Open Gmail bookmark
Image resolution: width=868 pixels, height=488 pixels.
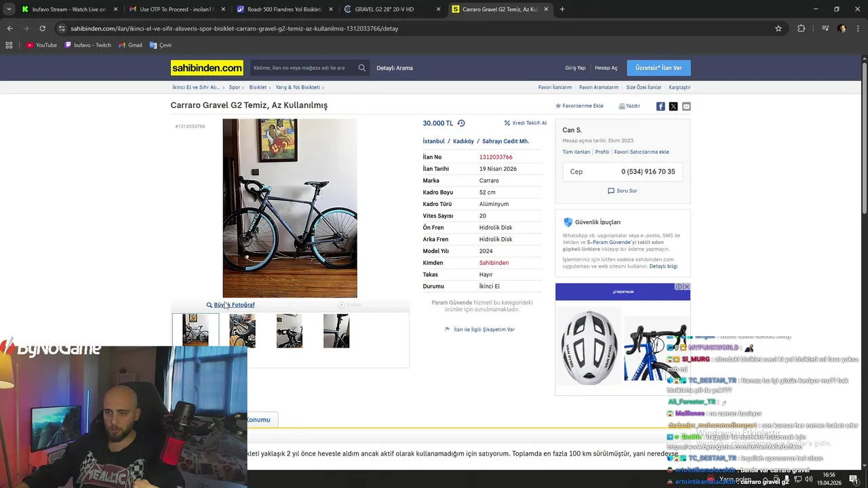(130, 45)
